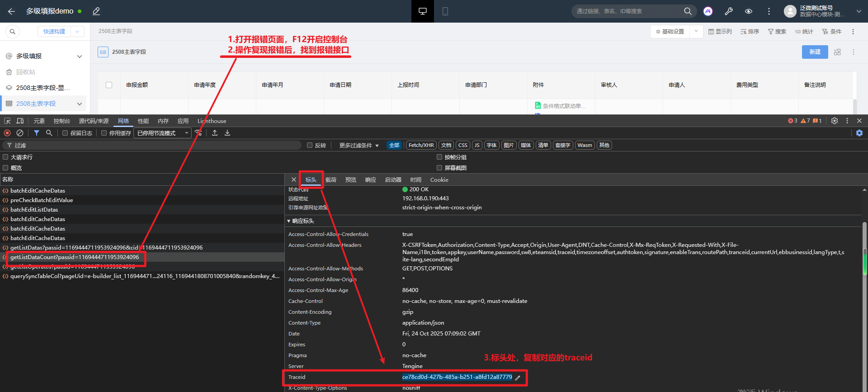Enable the 保留日志 checkbox
The image size is (868, 392).
(65, 133)
